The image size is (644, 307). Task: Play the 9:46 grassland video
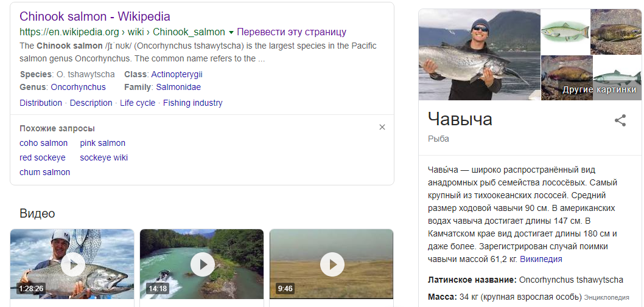pos(332,264)
